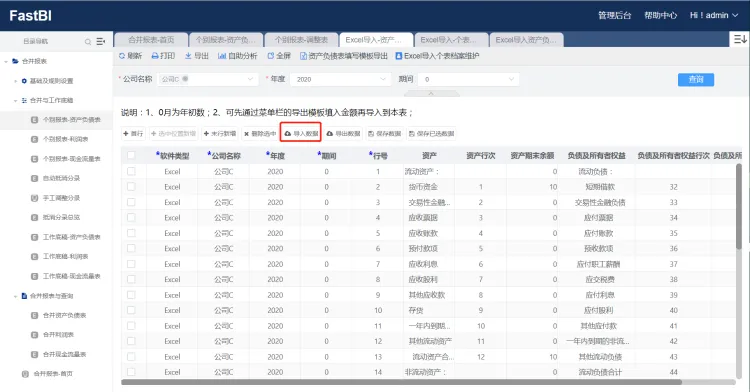Switch to the Excel导入-个表... tab
The width and height of the screenshot is (750, 392).
[451, 40]
